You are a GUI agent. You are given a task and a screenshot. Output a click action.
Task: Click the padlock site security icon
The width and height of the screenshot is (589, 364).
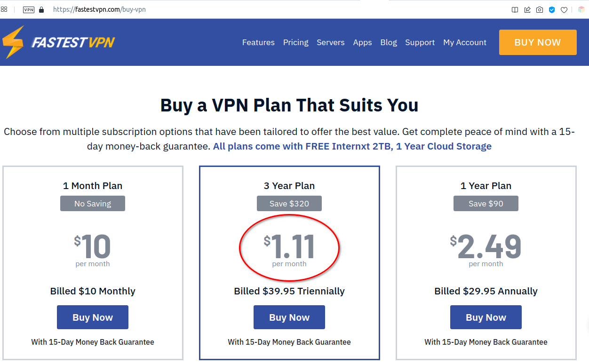pyautogui.click(x=41, y=9)
